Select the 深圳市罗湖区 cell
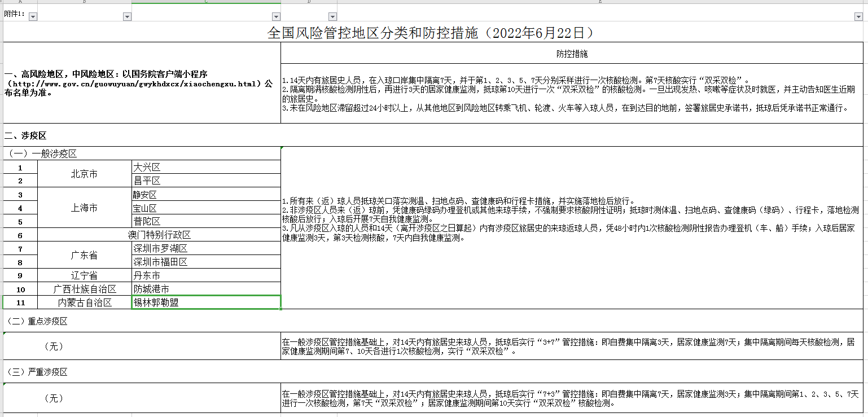This screenshot has width=868, height=417. (206, 248)
